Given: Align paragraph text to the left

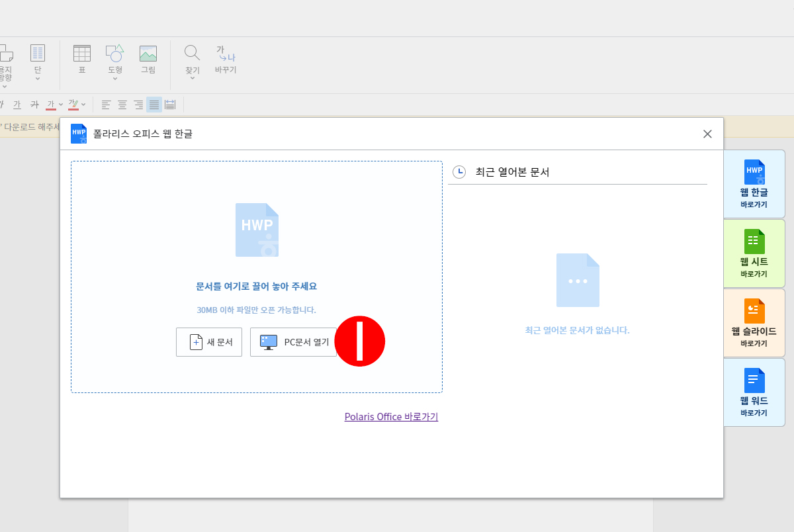Looking at the screenshot, I should [107, 105].
